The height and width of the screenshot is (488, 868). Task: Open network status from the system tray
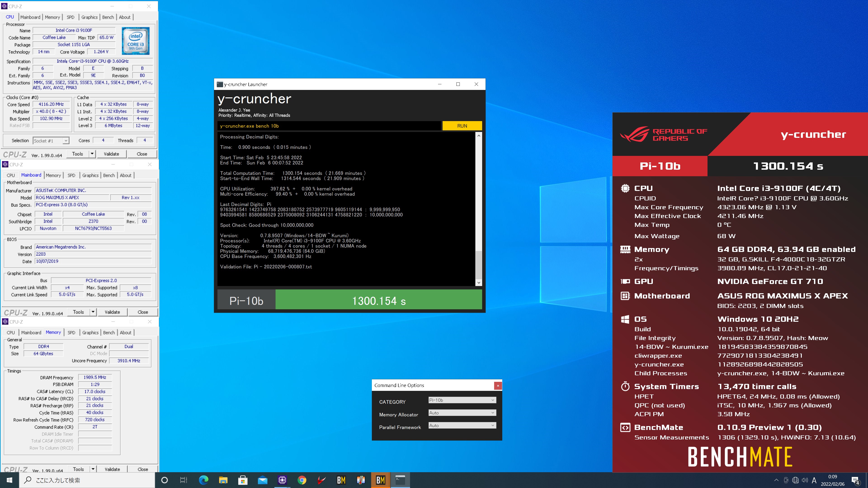[795, 480]
